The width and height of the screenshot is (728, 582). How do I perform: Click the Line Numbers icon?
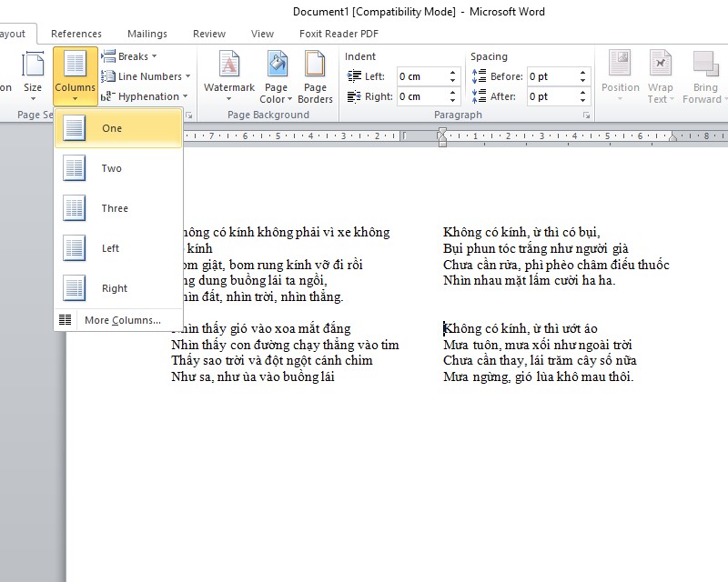point(108,76)
